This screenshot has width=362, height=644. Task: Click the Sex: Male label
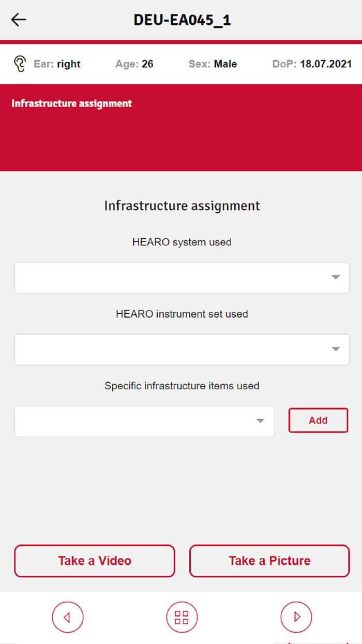[213, 64]
